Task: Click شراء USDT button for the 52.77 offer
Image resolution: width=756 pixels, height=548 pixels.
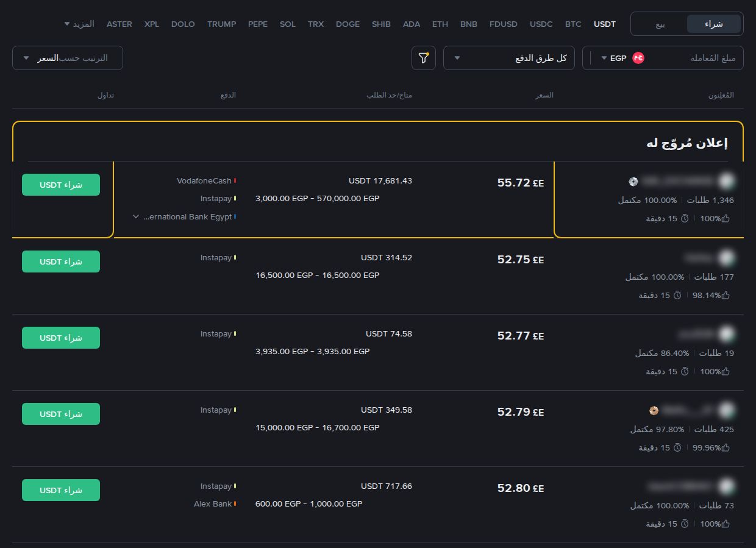Action: coord(61,338)
